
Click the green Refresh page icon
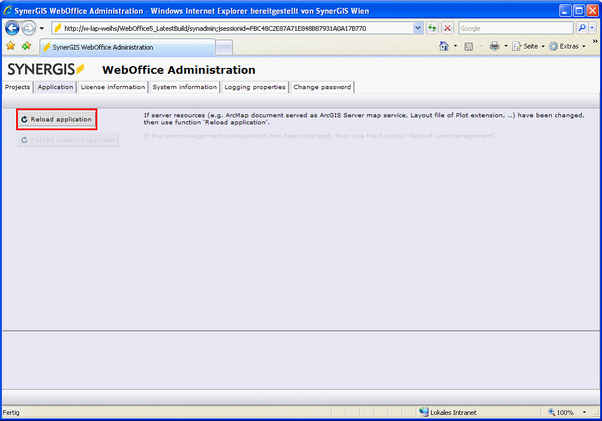pos(432,28)
